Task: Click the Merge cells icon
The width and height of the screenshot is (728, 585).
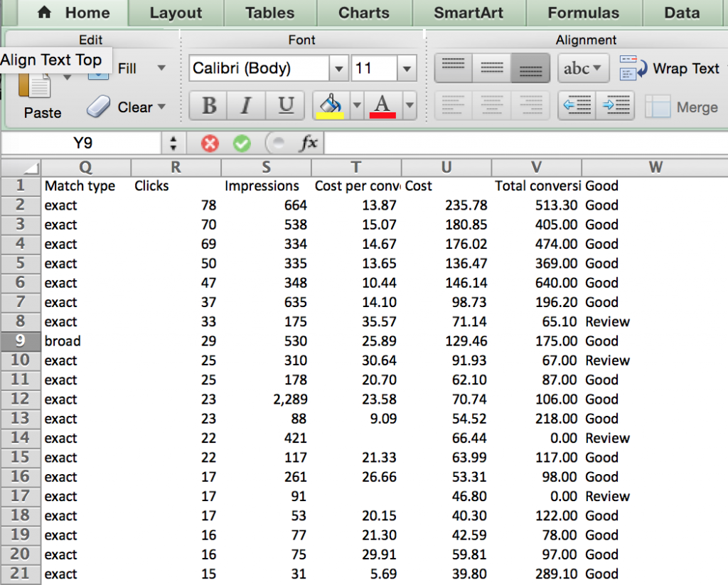Action: (658, 107)
